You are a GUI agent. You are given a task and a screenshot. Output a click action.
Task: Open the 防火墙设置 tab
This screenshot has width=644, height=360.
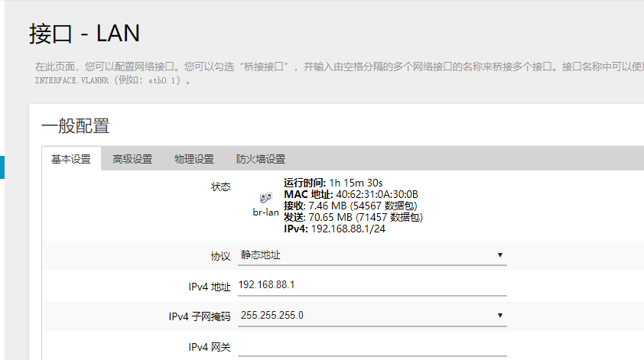[x=260, y=159]
